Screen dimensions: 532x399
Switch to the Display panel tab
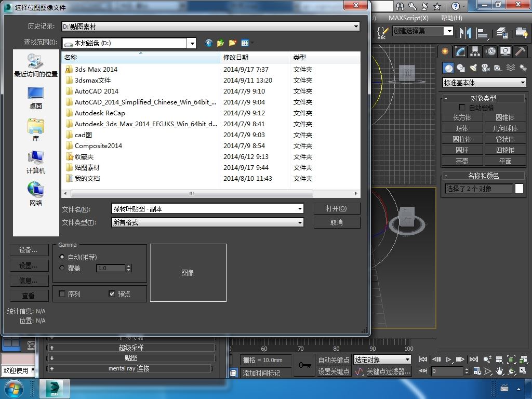(x=506, y=51)
